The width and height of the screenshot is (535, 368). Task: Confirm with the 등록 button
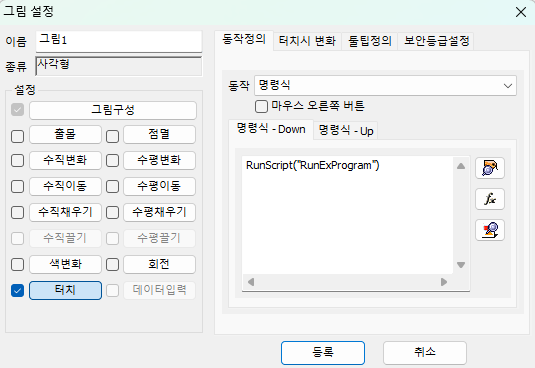[x=323, y=353]
